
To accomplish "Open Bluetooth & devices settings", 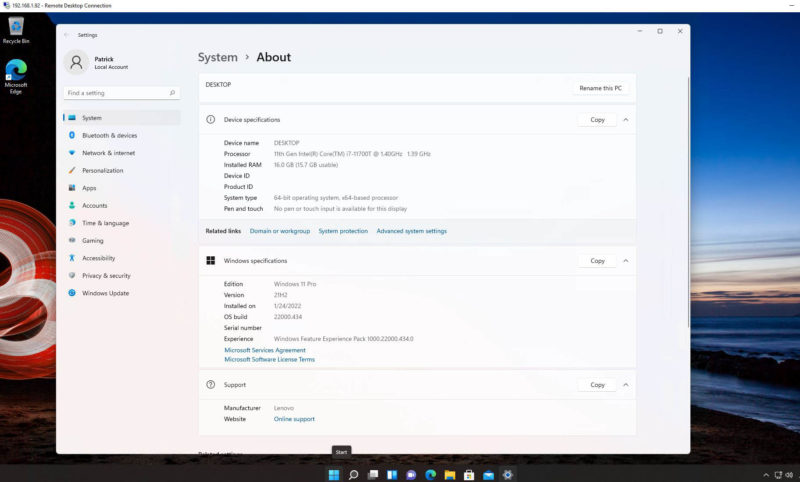I will (109, 135).
